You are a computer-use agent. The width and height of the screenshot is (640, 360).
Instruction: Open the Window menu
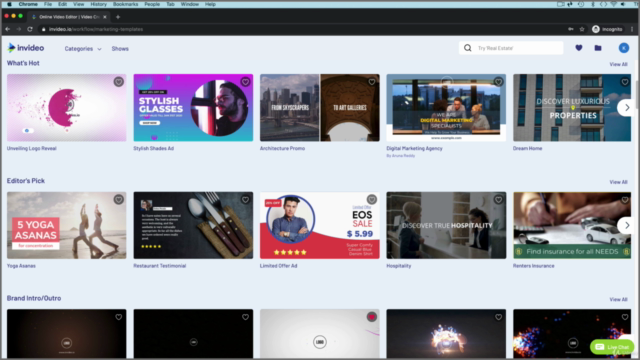click(189, 4)
